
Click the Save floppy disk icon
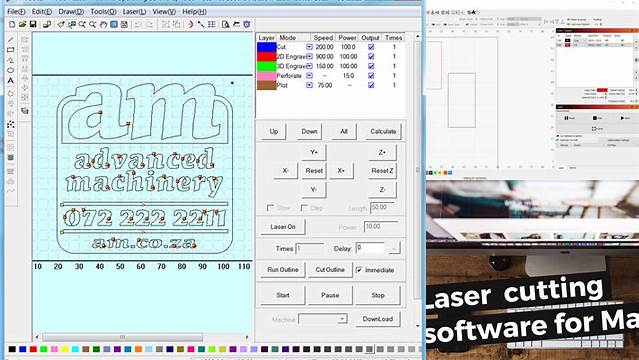(33, 24)
